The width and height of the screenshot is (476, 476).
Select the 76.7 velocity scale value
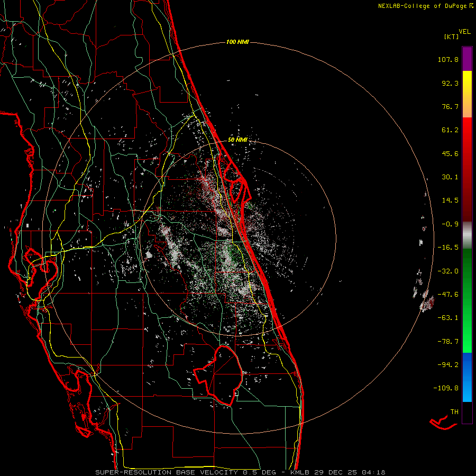[x=450, y=106]
